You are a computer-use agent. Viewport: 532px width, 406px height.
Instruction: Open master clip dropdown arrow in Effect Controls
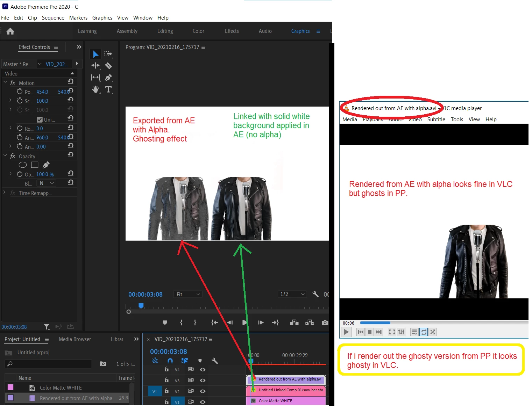(40, 64)
